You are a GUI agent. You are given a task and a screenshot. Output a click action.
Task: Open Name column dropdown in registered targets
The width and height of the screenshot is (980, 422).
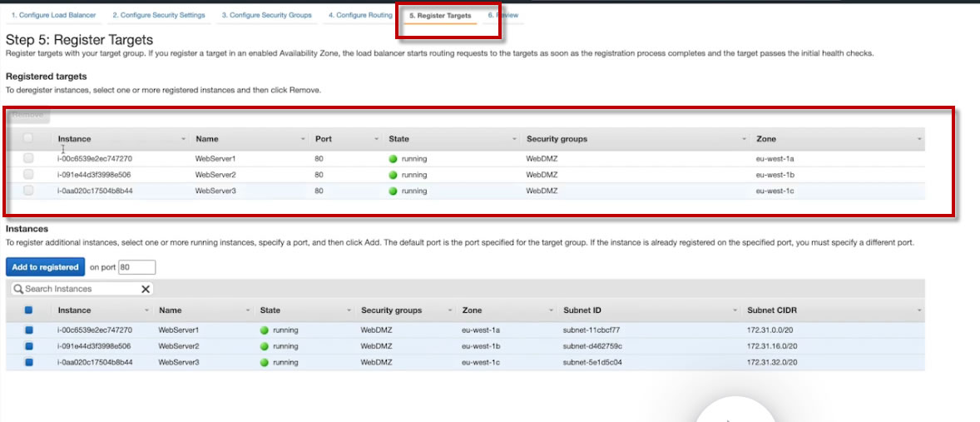(x=303, y=139)
